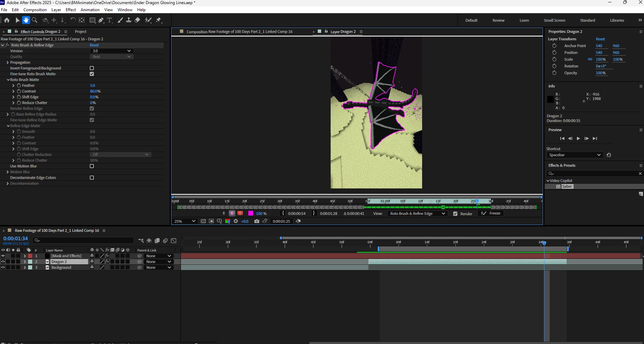Click the red label of Mask and Effects
This screenshot has height=344, width=644.
click(x=30, y=256)
